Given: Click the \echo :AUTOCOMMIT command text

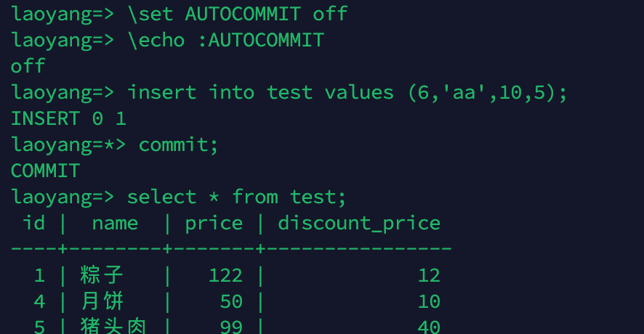Looking at the screenshot, I should click(x=225, y=39).
